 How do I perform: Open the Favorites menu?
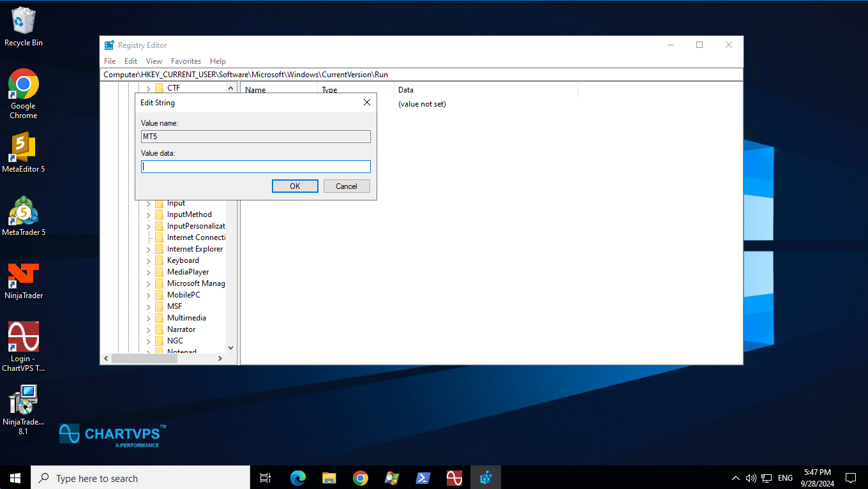click(186, 61)
